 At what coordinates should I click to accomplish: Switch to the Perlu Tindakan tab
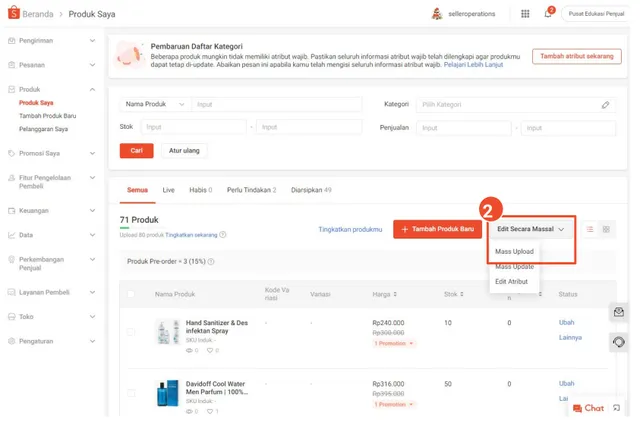click(x=251, y=190)
